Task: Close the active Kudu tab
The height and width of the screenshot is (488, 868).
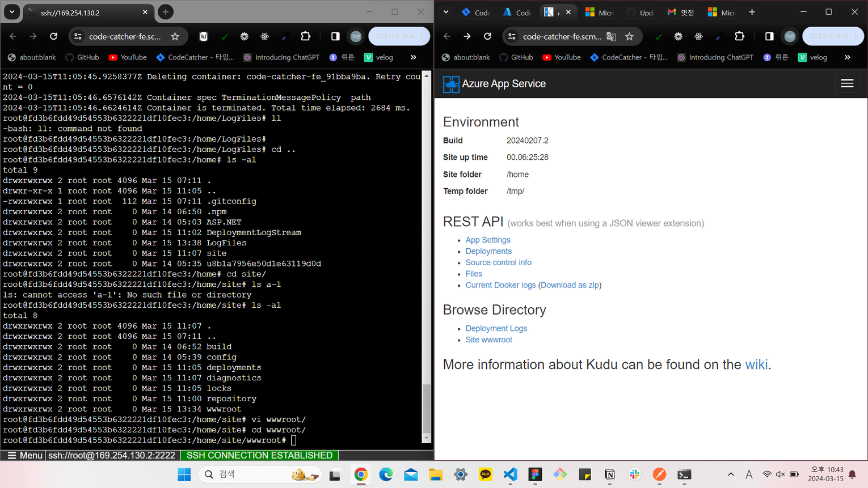Action: (x=568, y=12)
